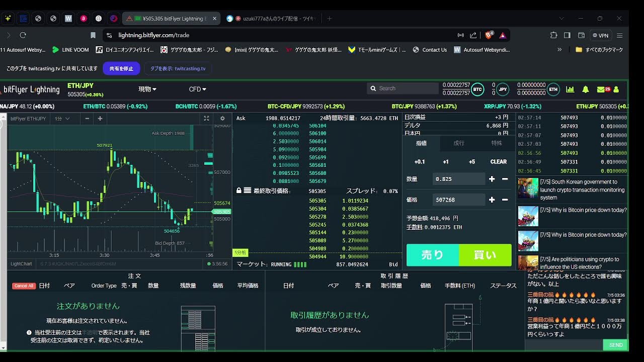Open the messages envelope with 25 badge
This screenshot has height=362, width=644.
pyautogui.click(x=602, y=89)
